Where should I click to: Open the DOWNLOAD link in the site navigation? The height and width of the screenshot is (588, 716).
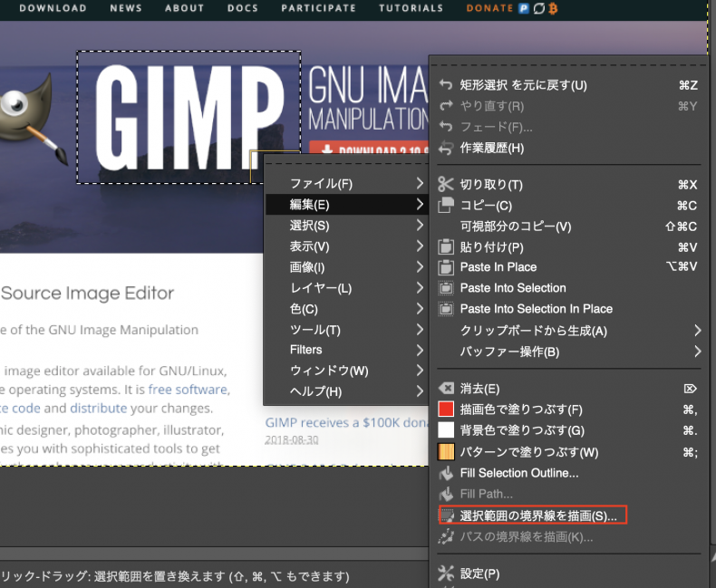(53, 8)
